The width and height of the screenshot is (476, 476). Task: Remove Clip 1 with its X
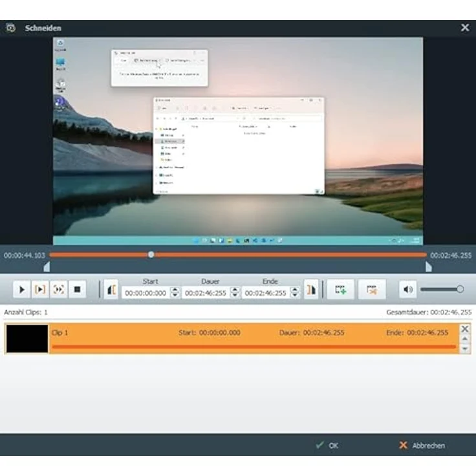pos(465,329)
